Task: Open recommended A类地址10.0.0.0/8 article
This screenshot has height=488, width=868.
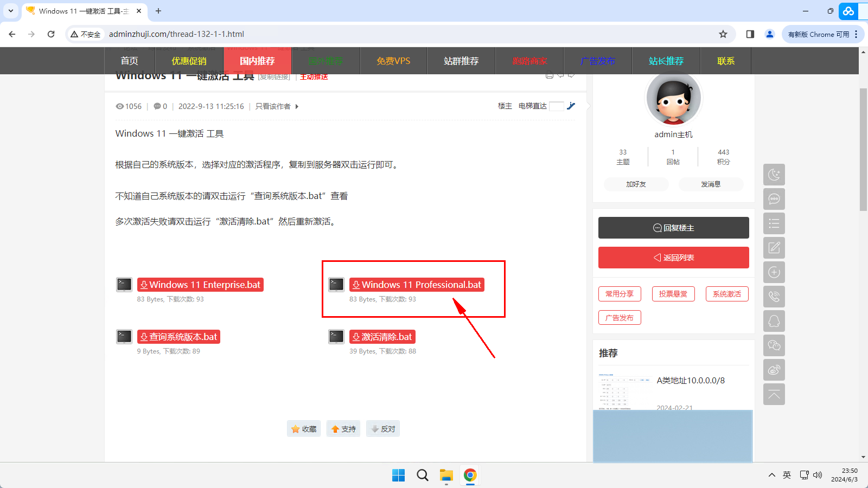Action: tap(691, 381)
